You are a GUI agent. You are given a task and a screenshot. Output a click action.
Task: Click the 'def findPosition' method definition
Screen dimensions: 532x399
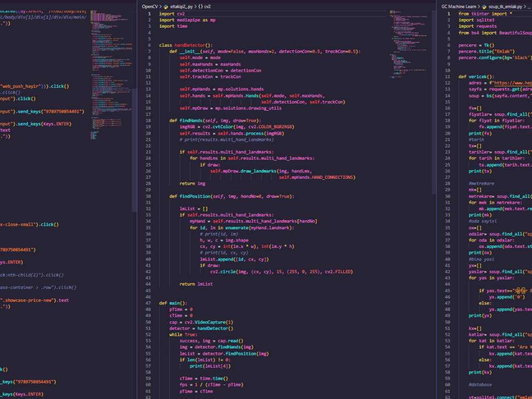(x=232, y=196)
